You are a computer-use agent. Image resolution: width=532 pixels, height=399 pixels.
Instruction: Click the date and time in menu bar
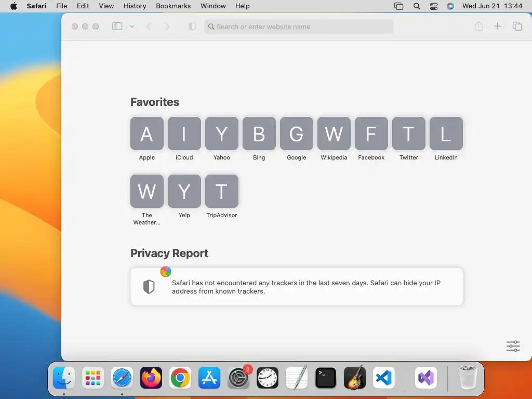point(493,6)
